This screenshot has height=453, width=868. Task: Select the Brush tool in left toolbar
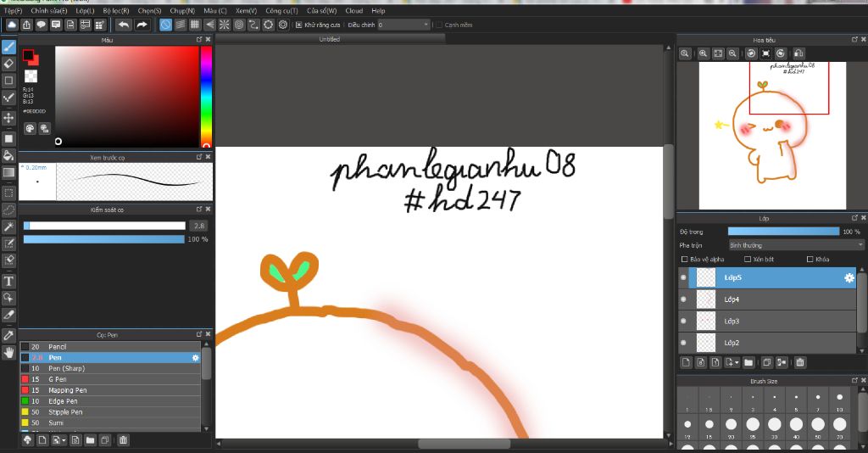pyautogui.click(x=8, y=47)
